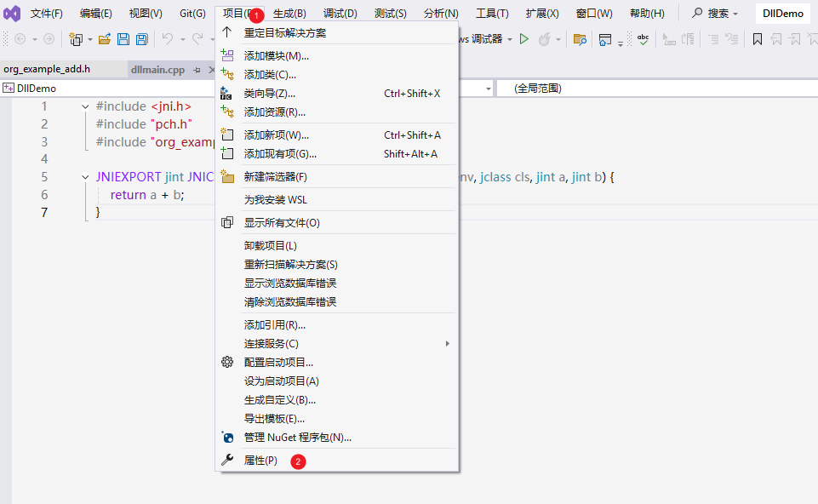
Task: Click the DllDemo project combo field
Action: [x=107, y=89]
